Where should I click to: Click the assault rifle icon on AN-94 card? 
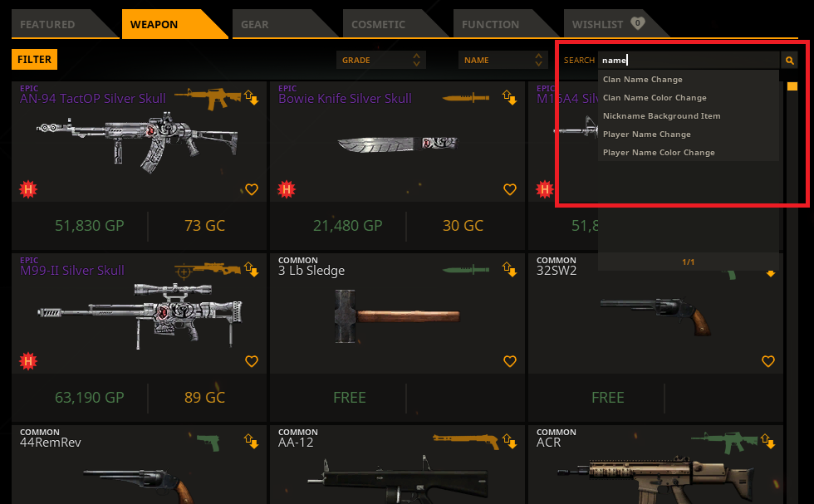(x=208, y=98)
